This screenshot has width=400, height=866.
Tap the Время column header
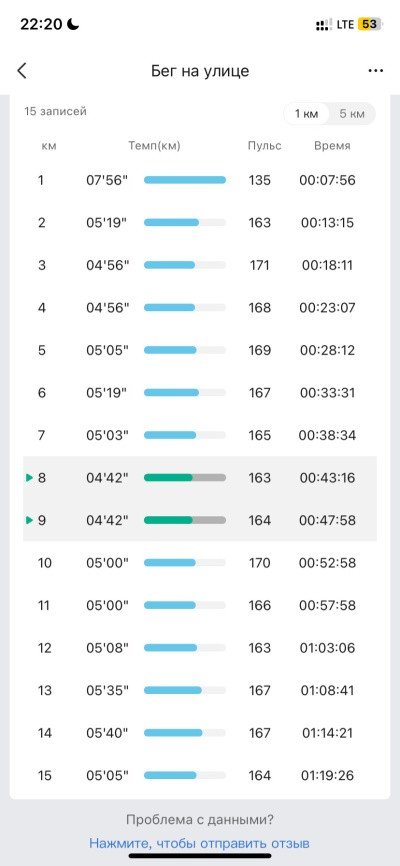332,146
